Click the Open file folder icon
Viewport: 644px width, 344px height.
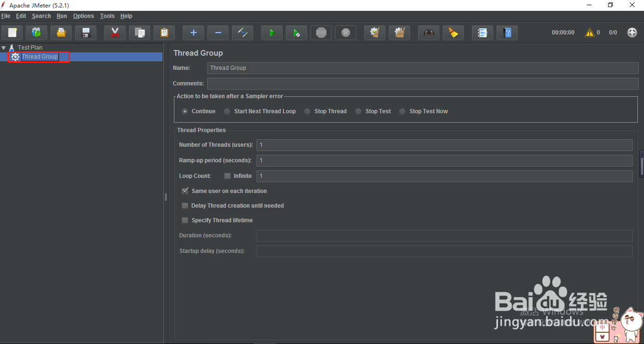point(61,33)
